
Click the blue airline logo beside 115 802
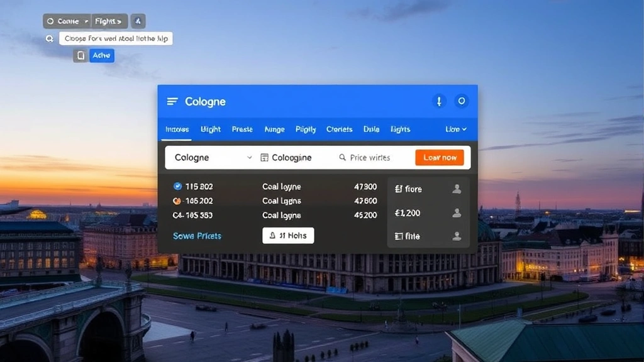pyautogui.click(x=177, y=187)
